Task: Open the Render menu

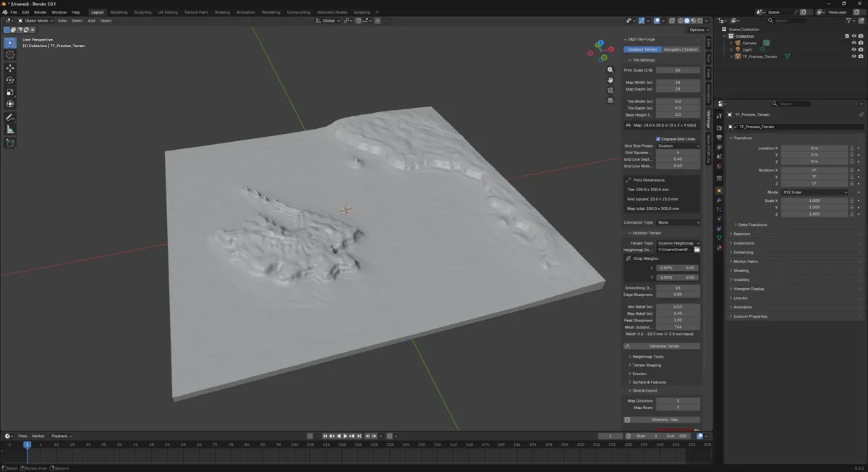Action: (x=41, y=12)
